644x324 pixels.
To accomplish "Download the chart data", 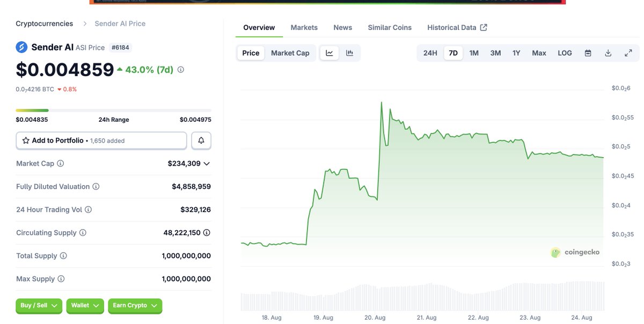I will tap(608, 53).
